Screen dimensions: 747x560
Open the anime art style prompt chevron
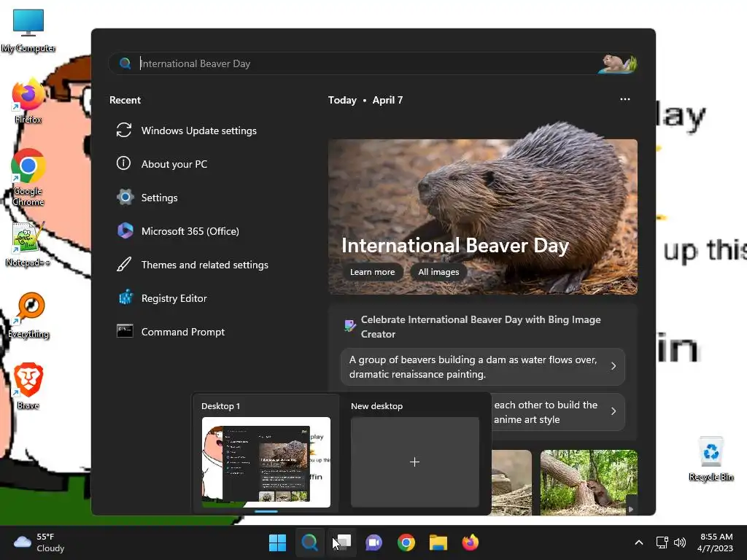(x=614, y=411)
